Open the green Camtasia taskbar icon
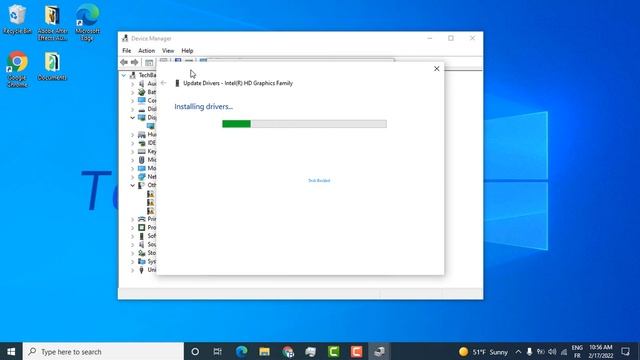640x360 pixels. (333, 351)
